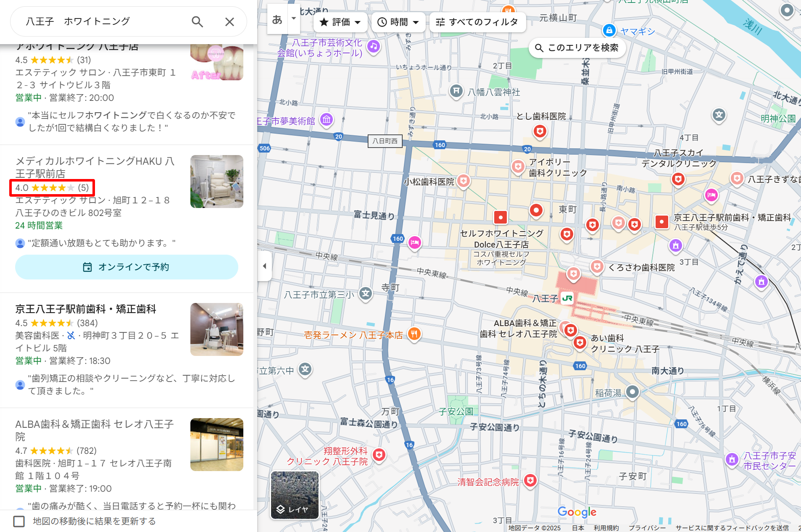Click the 小松歯科医院 pin
Screen dimensions: 801x532
tap(463, 181)
